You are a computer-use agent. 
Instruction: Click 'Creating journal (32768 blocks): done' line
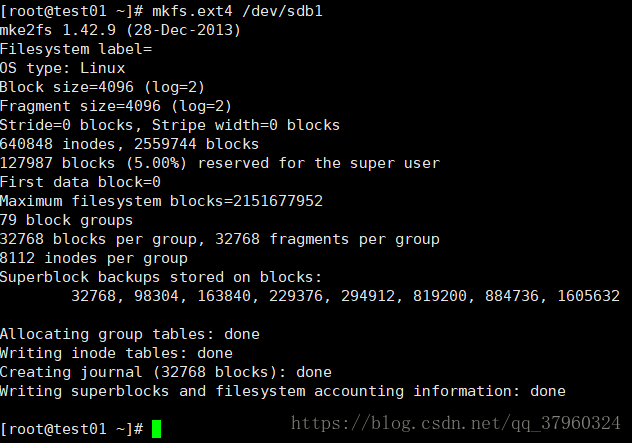[x=166, y=372]
